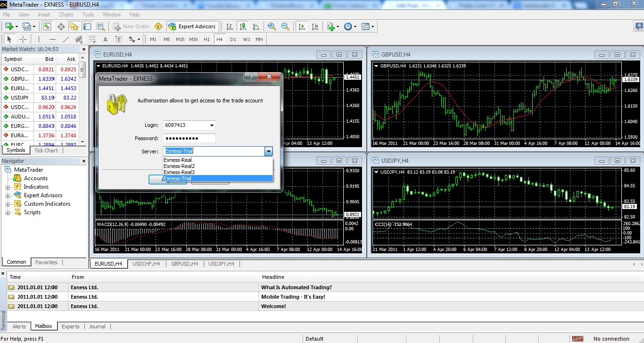Select the M15 timeframe button
Image resolution: width=644 pixels, height=343 pixels.
[x=180, y=39]
